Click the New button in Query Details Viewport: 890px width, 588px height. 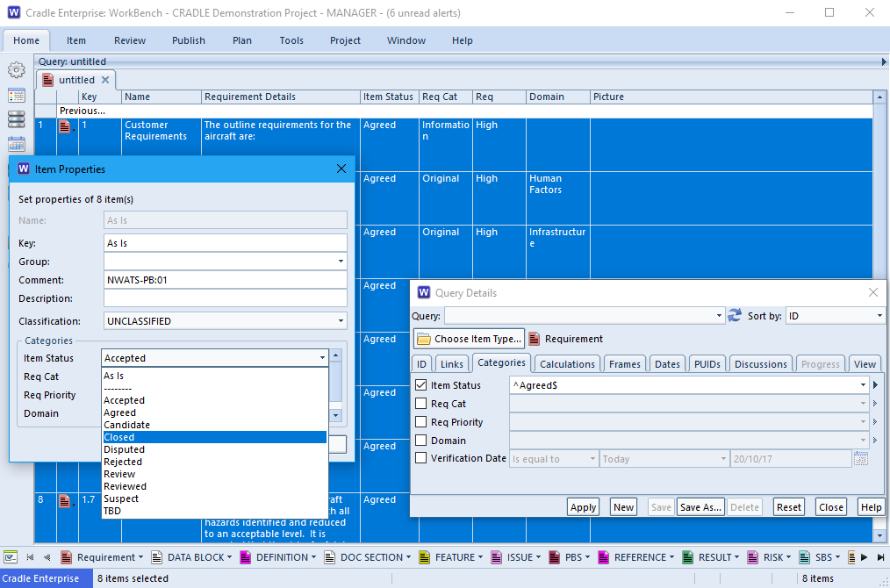click(623, 507)
